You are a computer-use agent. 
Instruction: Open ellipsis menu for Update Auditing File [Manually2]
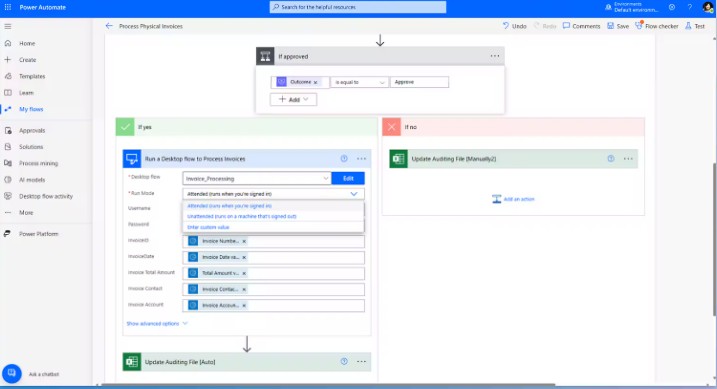coord(628,159)
